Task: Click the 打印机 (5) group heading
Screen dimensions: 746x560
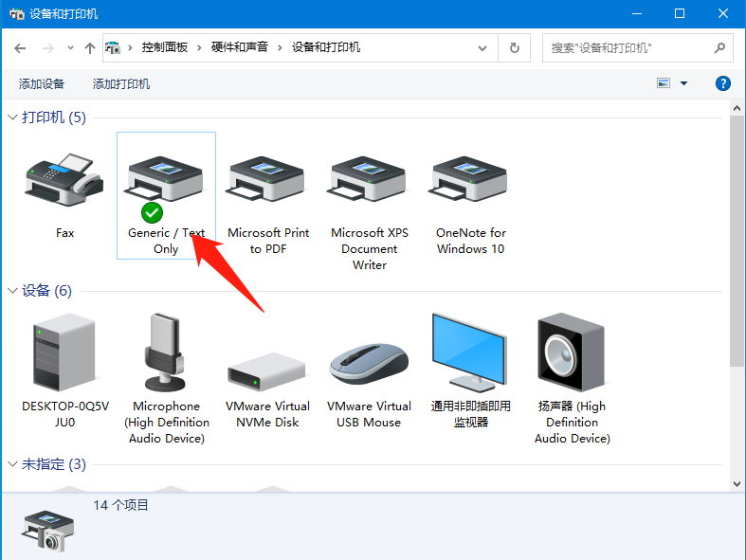Action: [x=54, y=117]
